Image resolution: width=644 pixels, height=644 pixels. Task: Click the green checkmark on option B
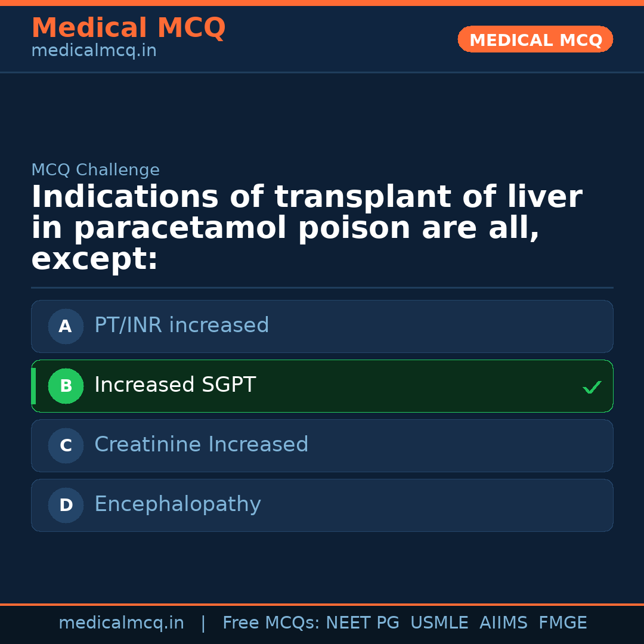coord(592,388)
